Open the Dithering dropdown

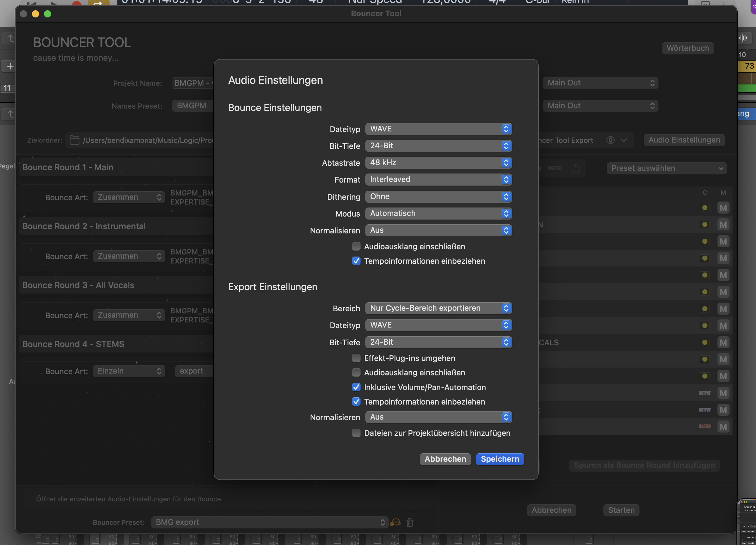pyautogui.click(x=438, y=196)
